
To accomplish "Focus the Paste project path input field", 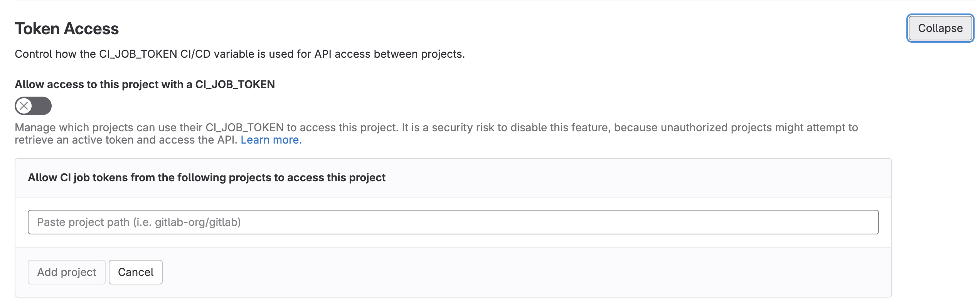I will pos(453,222).
